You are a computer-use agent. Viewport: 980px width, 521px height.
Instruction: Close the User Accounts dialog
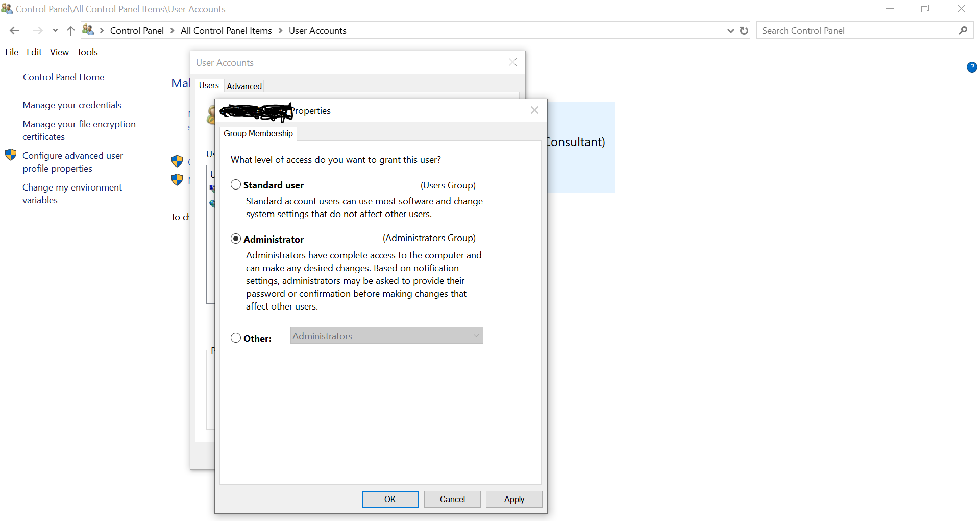pos(512,62)
